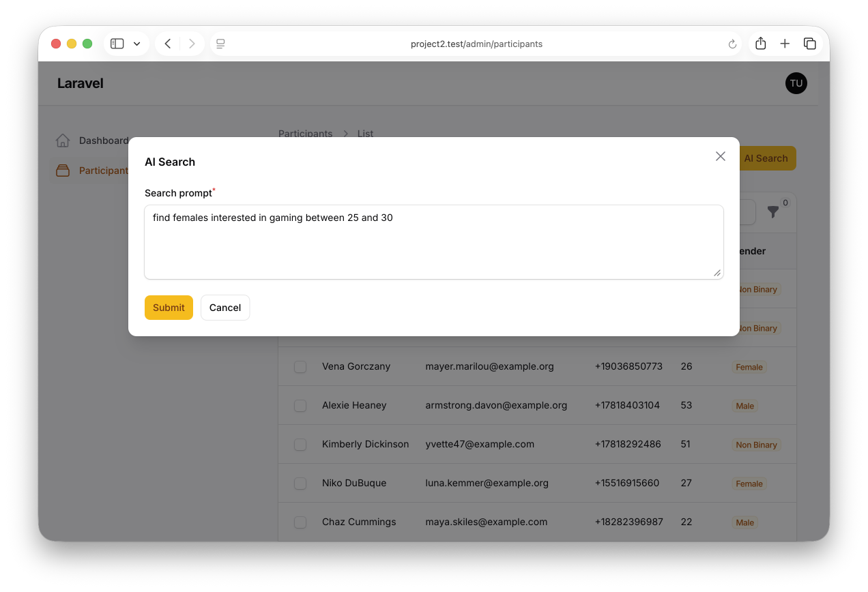The image size is (868, 592).
Task: Cancel the AI Search dialog
Action: pyautogui.click(x=225, y=308)
